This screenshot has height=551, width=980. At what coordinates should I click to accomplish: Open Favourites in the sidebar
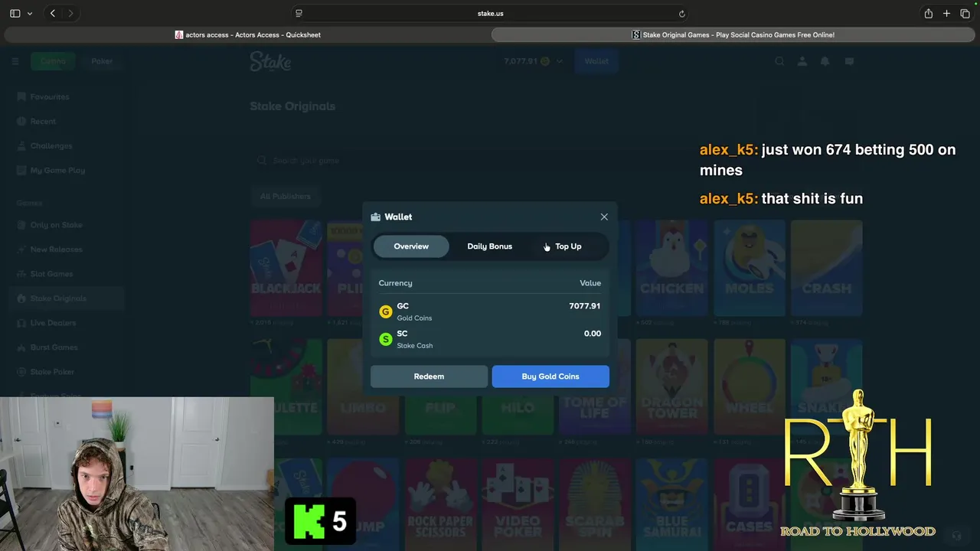(x=50, y=97)
